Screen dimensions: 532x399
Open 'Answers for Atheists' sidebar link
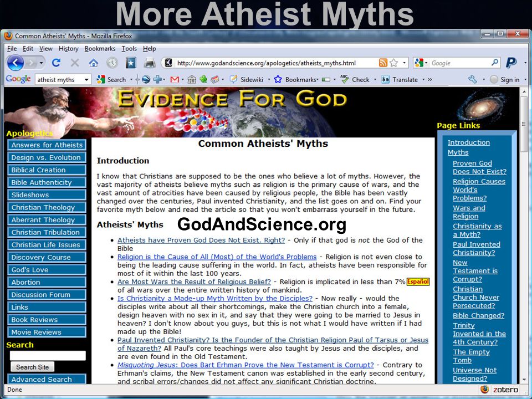47,145
